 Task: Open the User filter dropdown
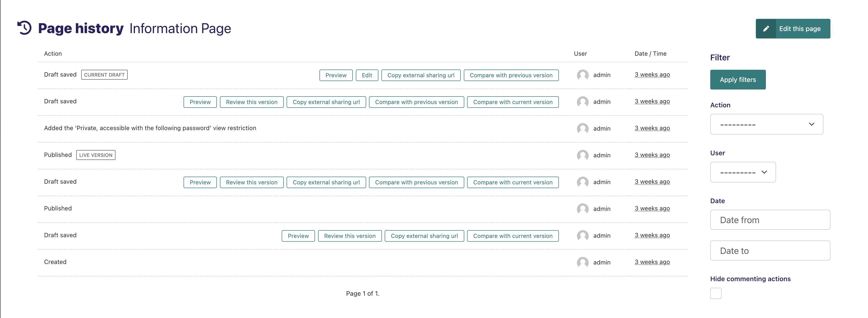tap(743, 172)
